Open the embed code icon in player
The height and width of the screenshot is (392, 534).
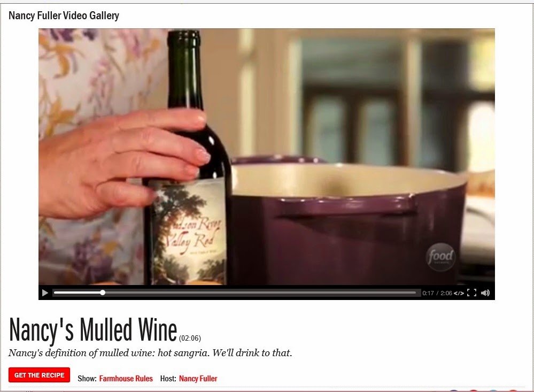[x=459, y=293]
